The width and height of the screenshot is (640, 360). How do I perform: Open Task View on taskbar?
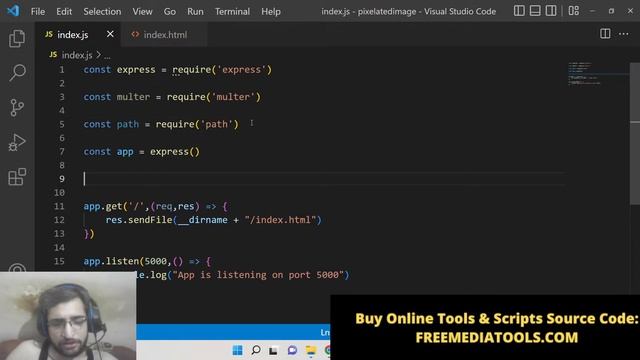coord(273,350)
